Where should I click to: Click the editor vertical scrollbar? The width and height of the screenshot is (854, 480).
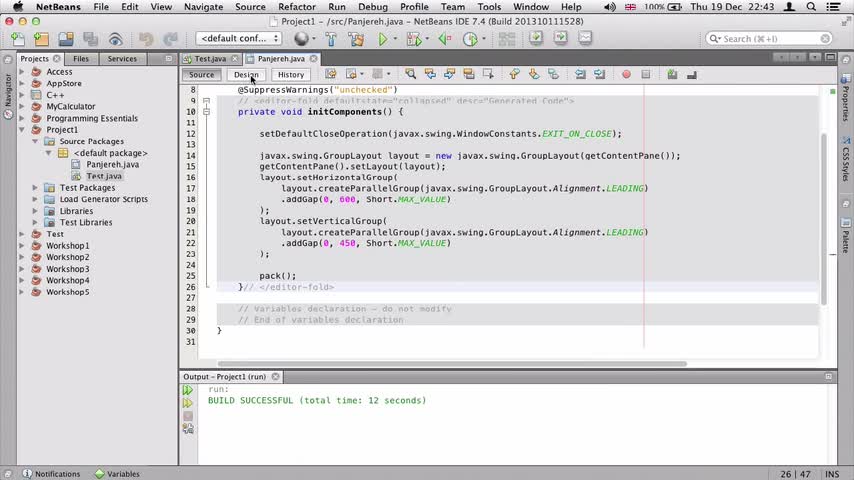pyautogui.click(x=824, y=219)
